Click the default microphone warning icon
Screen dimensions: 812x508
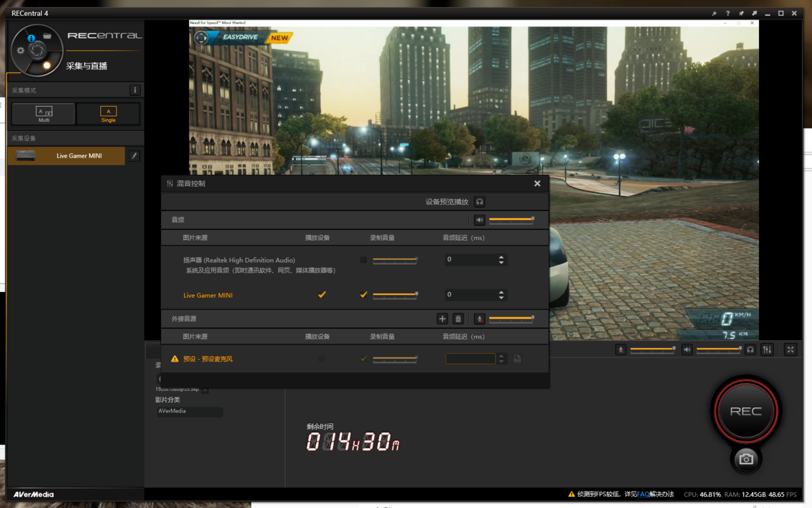click(x=174, y=359)
